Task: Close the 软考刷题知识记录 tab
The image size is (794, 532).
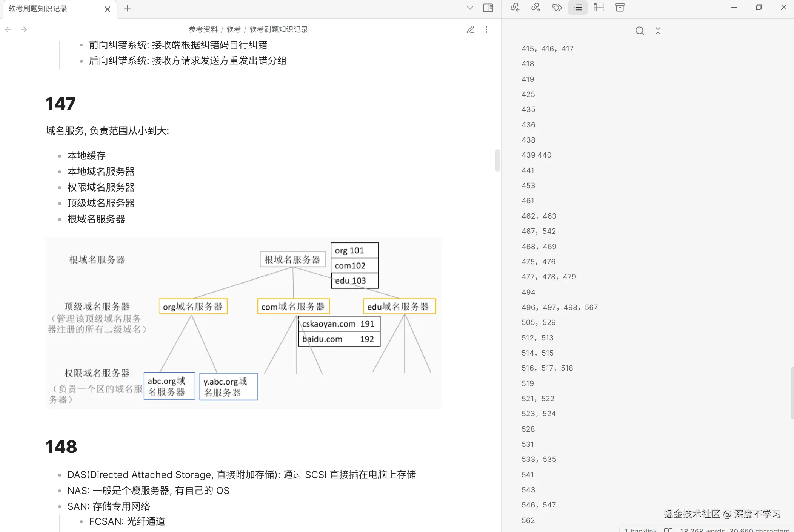Action: [x=108, y=9]
